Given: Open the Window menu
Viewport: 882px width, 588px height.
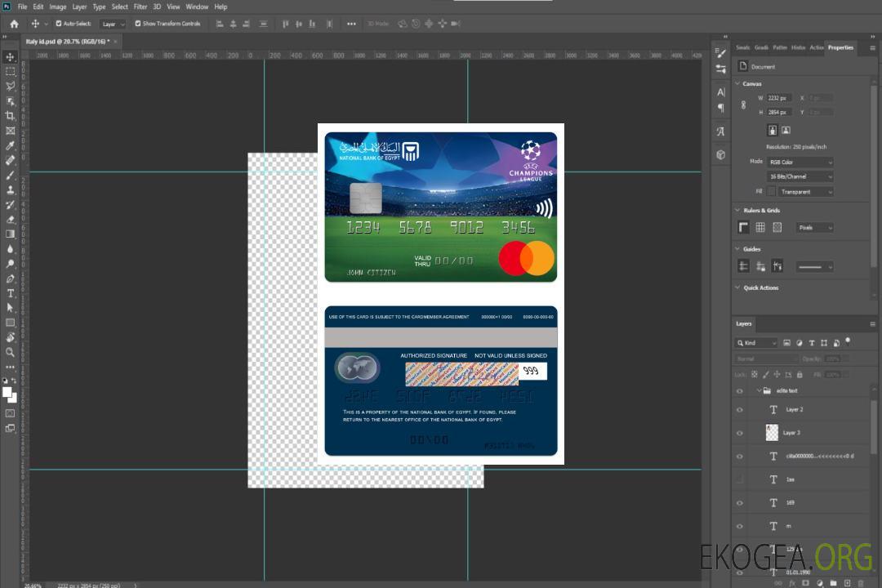Looking at the screenshot, I should 197,7.
